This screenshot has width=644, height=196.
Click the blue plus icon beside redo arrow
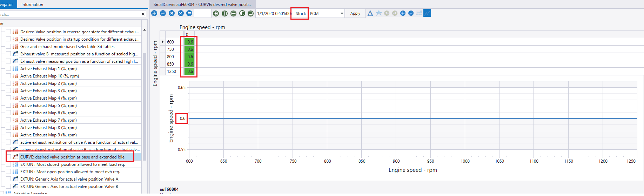point(403,13)
